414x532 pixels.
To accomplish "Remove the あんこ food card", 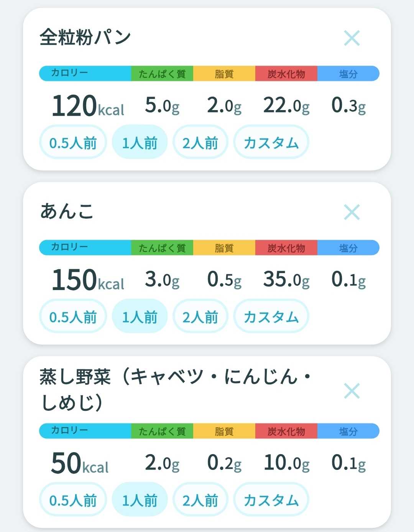I will pos(352,212).
